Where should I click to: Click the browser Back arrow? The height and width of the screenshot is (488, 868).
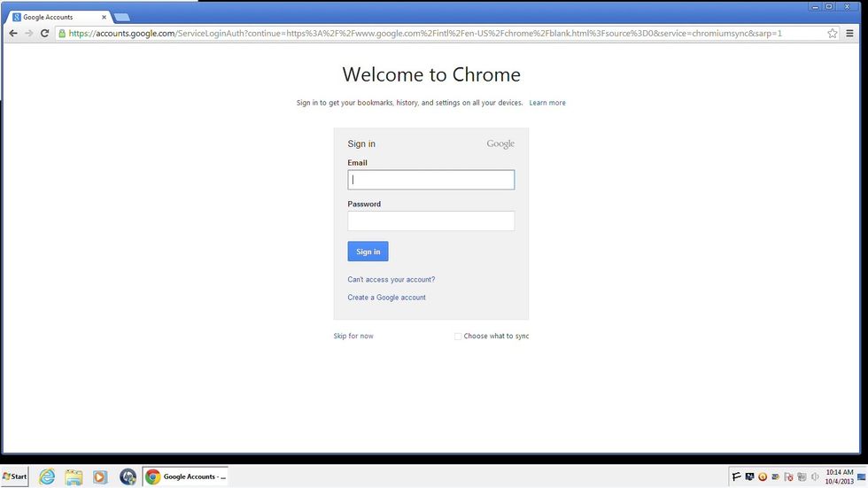point(13,33)
